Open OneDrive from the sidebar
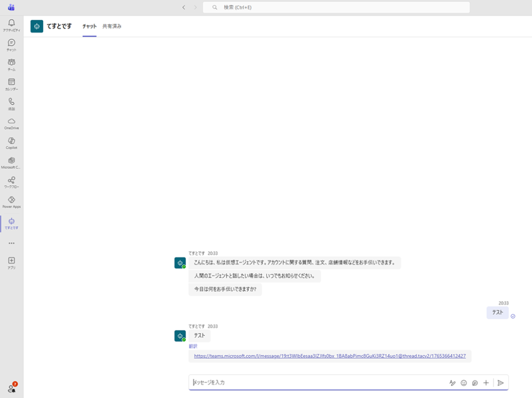The height and width of the screenshot is (398, 532). (x=11, y=121)
